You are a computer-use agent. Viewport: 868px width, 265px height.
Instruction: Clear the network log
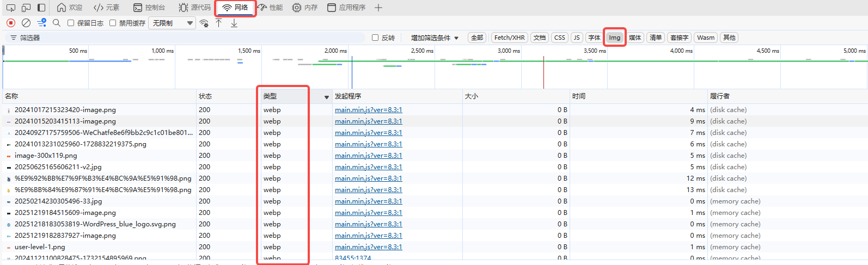26,23
